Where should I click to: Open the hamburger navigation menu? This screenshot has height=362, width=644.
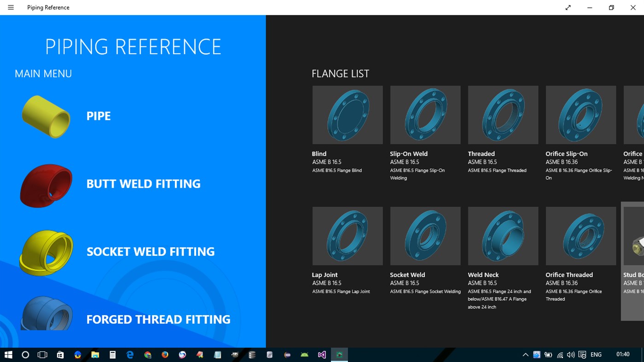pyautogui.click(x=11, y=7)
